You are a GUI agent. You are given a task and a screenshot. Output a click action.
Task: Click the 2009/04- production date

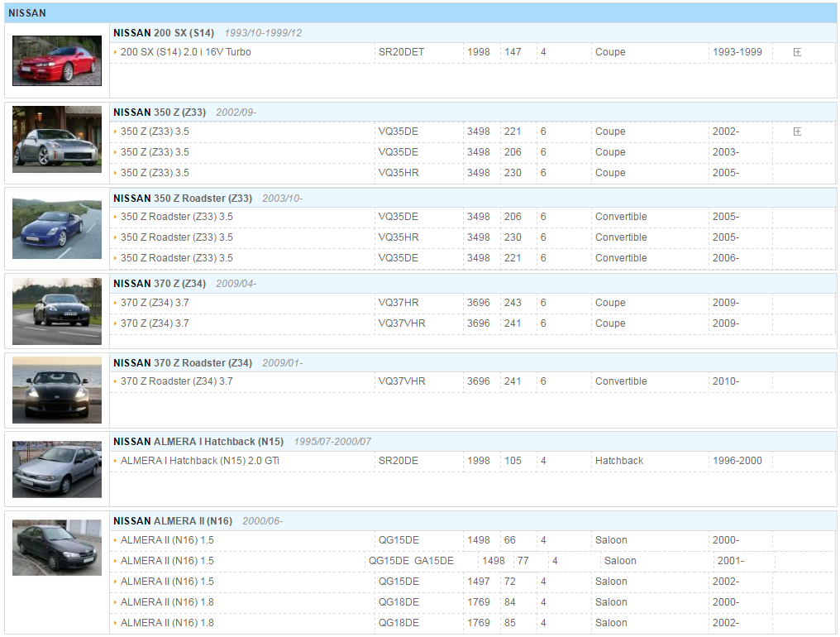click(236, 285)
